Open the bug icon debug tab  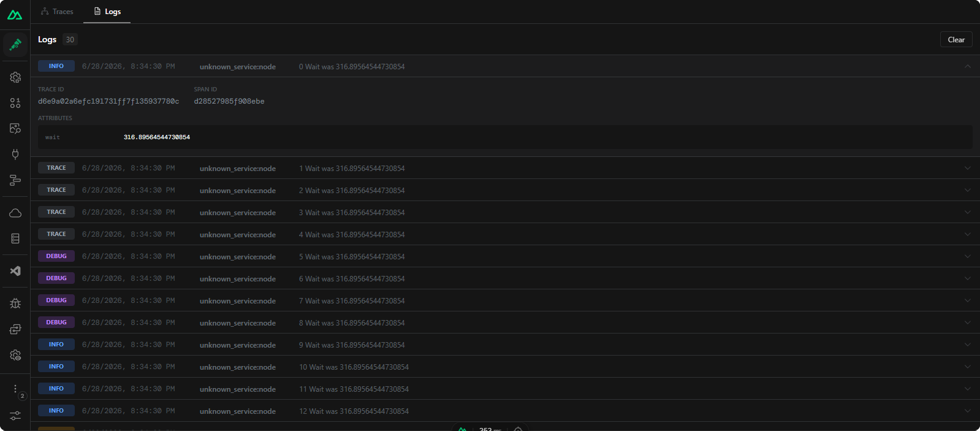click(x=15, y=303)
